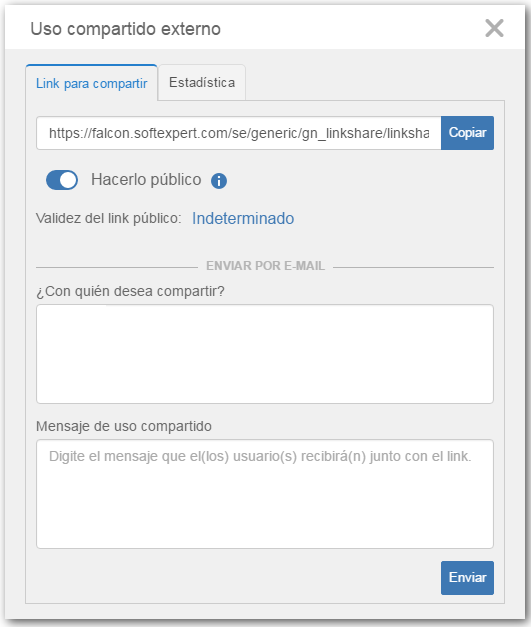531x627 pixels.
Task: Click the Mensaje de uso compartido label
Action: pyautogui.click(x=124, y=426)
